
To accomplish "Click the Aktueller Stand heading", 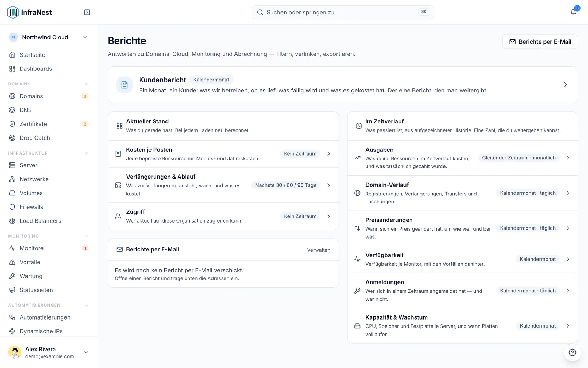I will (147, 121).
